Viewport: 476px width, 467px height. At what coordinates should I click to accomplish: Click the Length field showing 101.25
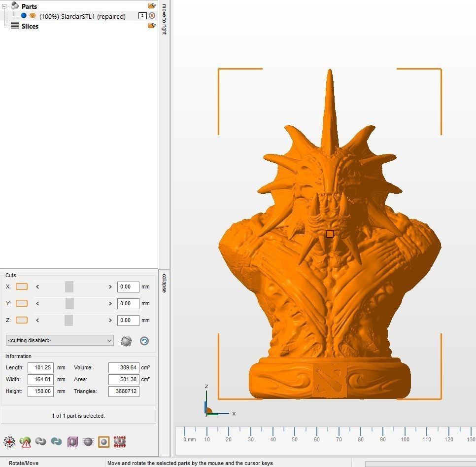pyautogui.click(x=41, y=368)
